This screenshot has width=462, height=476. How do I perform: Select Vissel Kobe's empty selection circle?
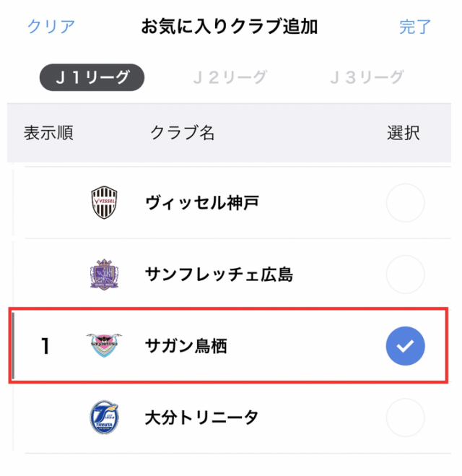[405, 203]
